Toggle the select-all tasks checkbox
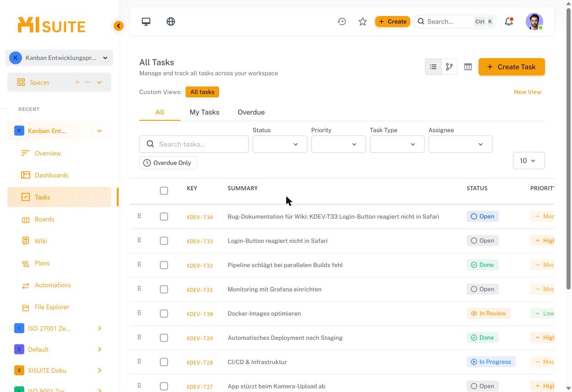 coord(164,191)
